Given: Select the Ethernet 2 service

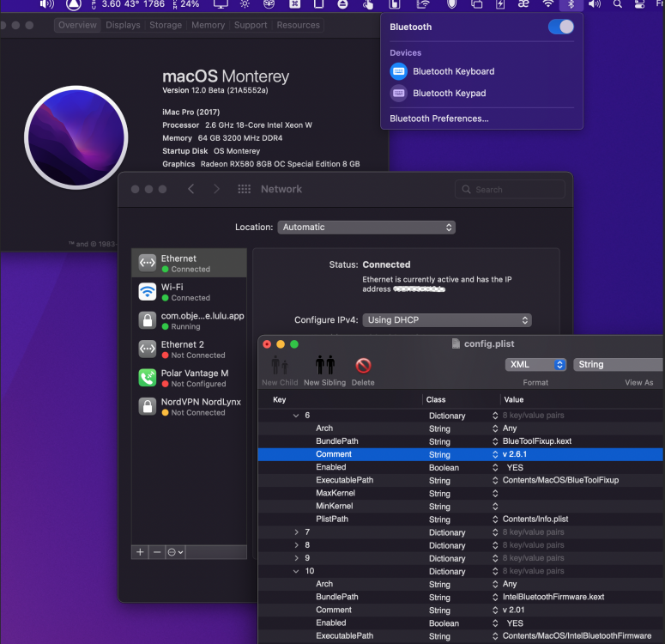Looking at the screenshot, I should click(189, 349).
